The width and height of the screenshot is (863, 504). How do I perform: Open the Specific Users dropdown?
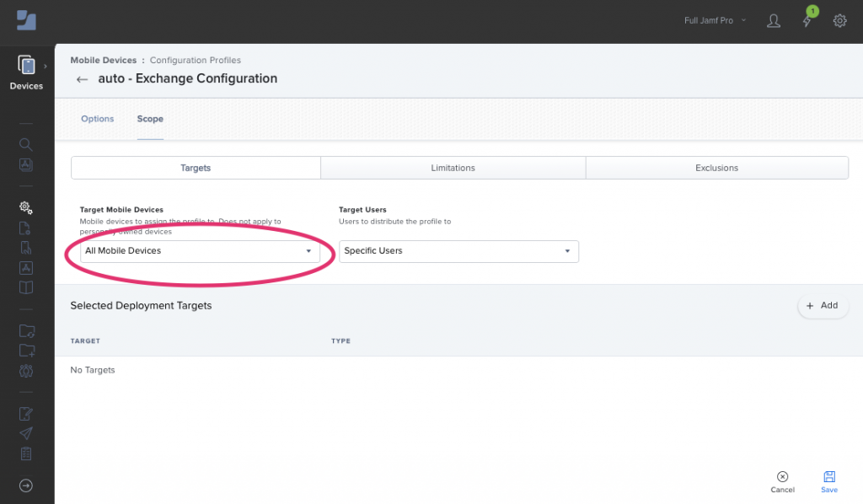click(x=458, y=251)
